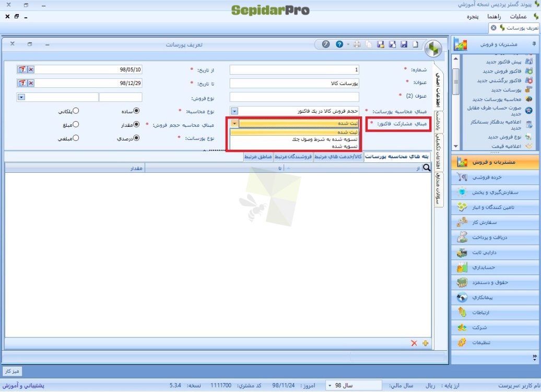Open the Sepidar orb application menu

point(433,48)
